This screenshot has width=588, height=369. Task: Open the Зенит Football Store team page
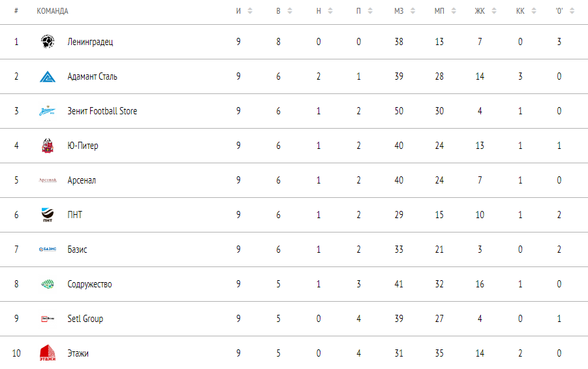pos(102,111)
